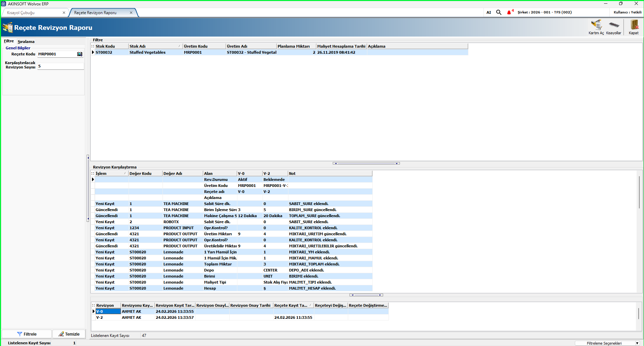Collapse the splitter above the Revizyon grid
Screen dimensions: 644x346
[366, 295]
